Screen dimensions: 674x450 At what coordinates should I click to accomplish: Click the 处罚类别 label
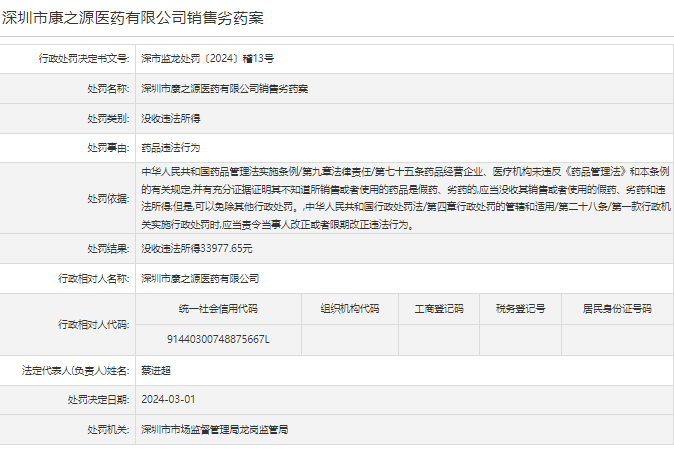pos(108,118)
